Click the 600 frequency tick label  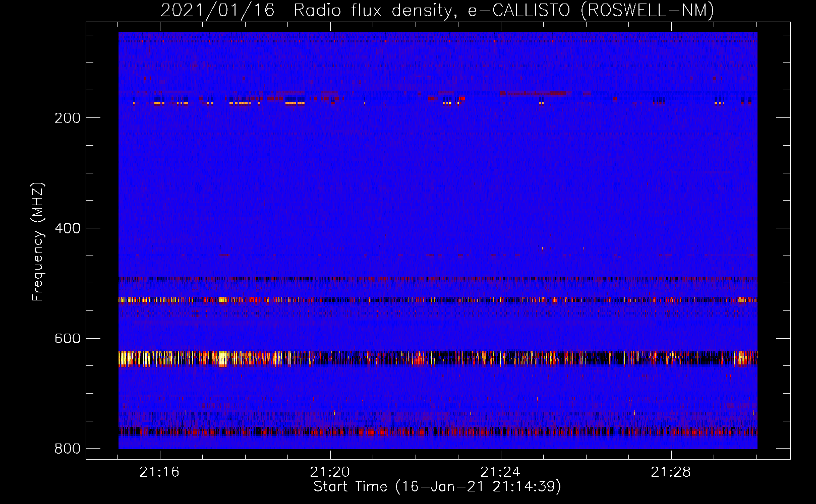tap(68, 338)
